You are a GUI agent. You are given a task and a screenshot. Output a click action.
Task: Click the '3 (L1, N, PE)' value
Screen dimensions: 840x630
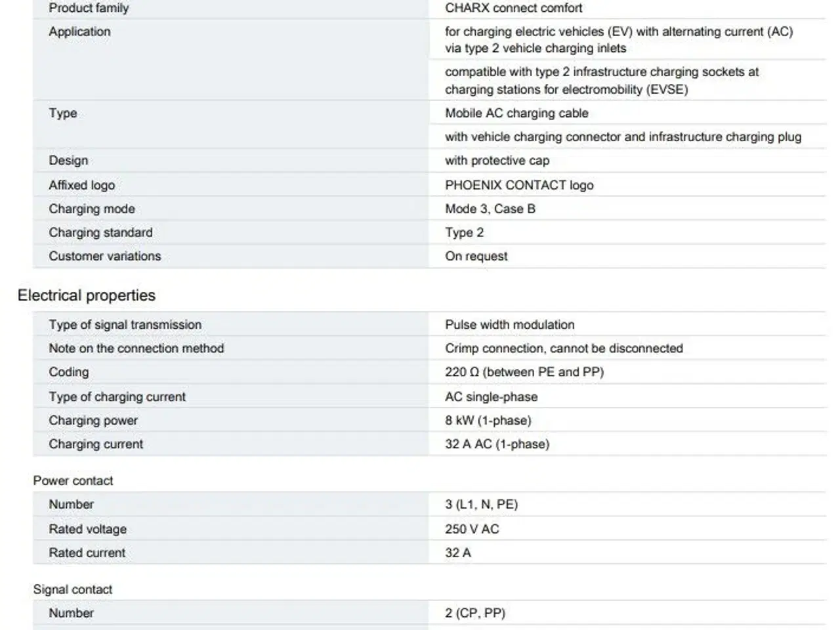click(x=481, y=504)
